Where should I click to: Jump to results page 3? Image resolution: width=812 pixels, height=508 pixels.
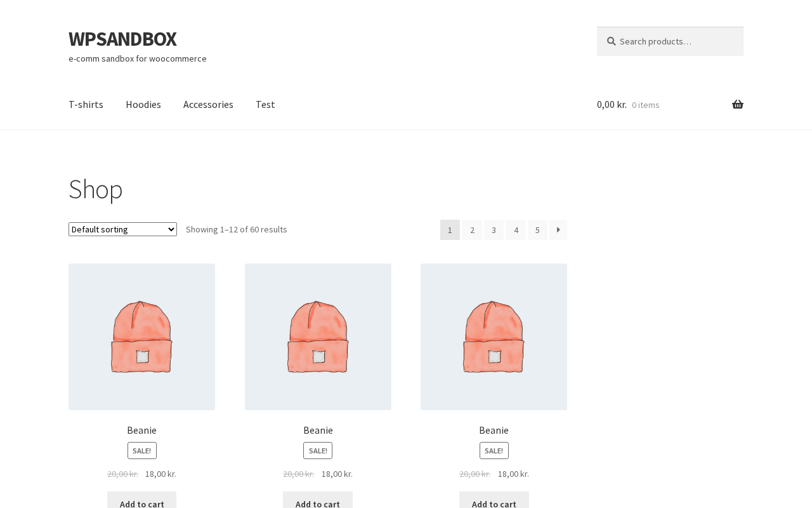pyautogui.click(x=494, y=230)
